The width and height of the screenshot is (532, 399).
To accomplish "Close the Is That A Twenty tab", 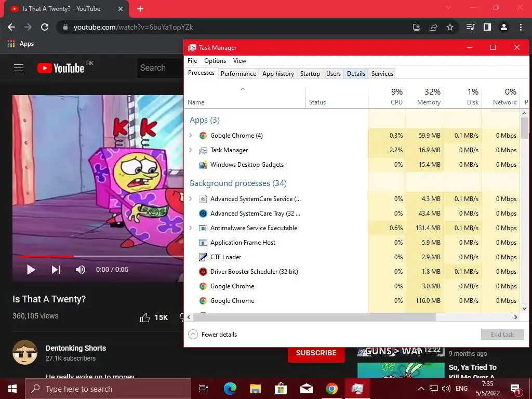I will 121,9.
